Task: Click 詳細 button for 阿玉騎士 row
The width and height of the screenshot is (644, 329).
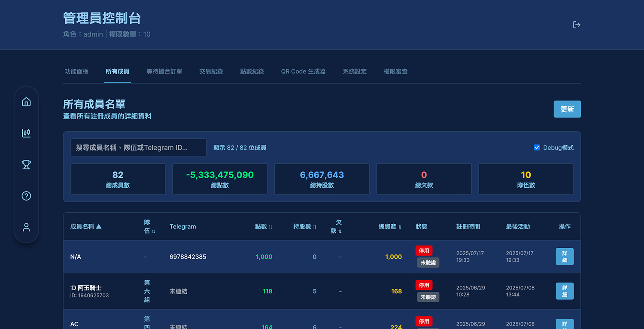Action: tap(565, 291)
